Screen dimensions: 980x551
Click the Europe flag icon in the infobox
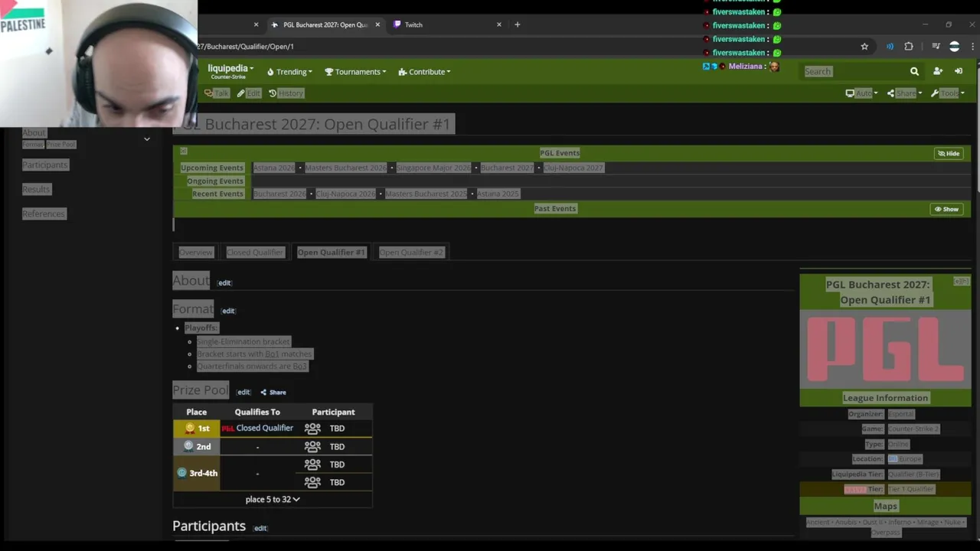click(893, 459)
